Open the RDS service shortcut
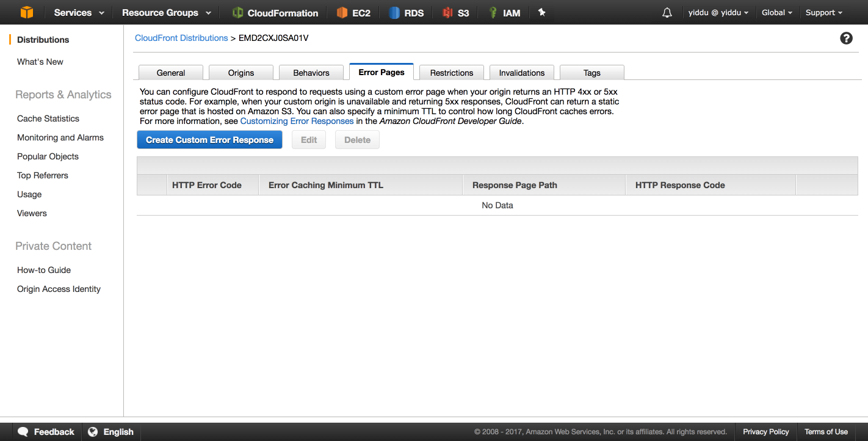This screenshot has height=441, width=868. [406, 12]
